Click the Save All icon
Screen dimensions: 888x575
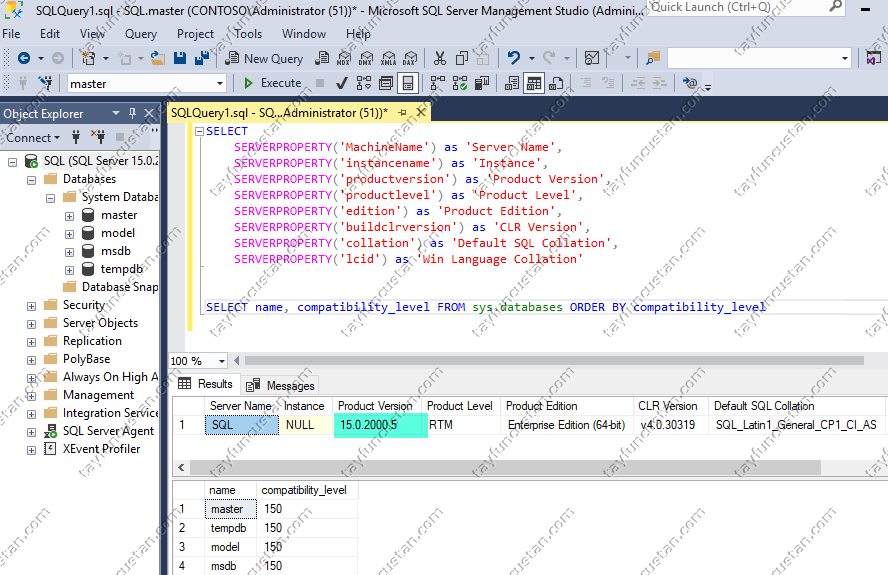click(201, 58)
